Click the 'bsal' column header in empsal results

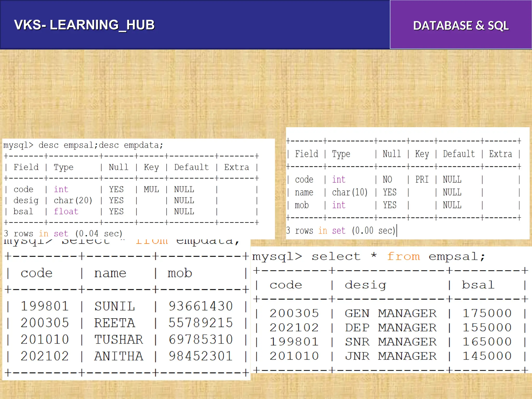[478, 285]
